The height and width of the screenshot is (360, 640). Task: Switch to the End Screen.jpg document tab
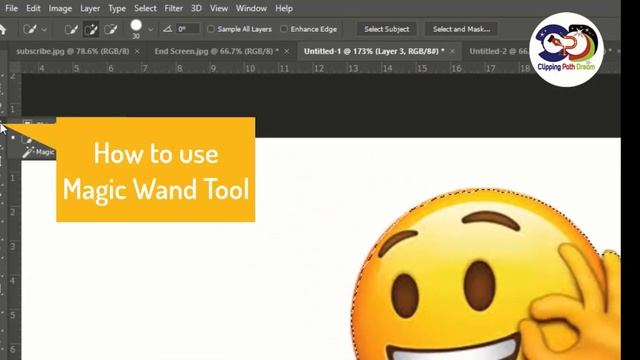point(216,51)
